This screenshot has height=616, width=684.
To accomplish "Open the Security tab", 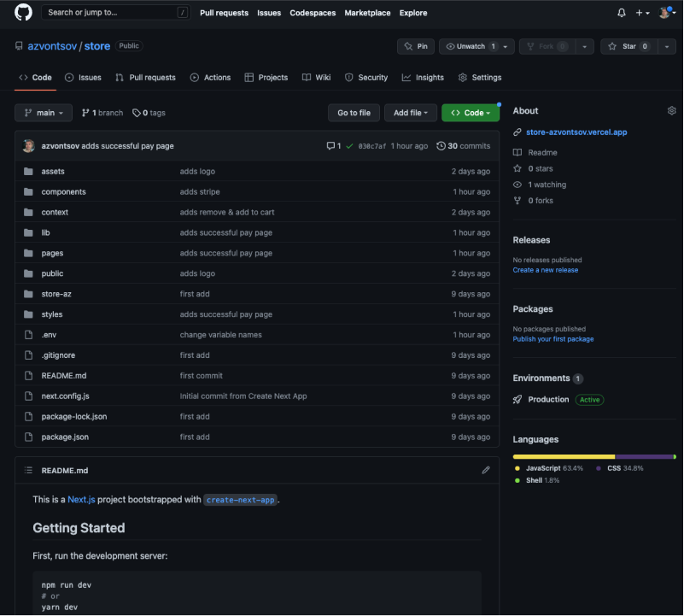I will click(366, 77).
